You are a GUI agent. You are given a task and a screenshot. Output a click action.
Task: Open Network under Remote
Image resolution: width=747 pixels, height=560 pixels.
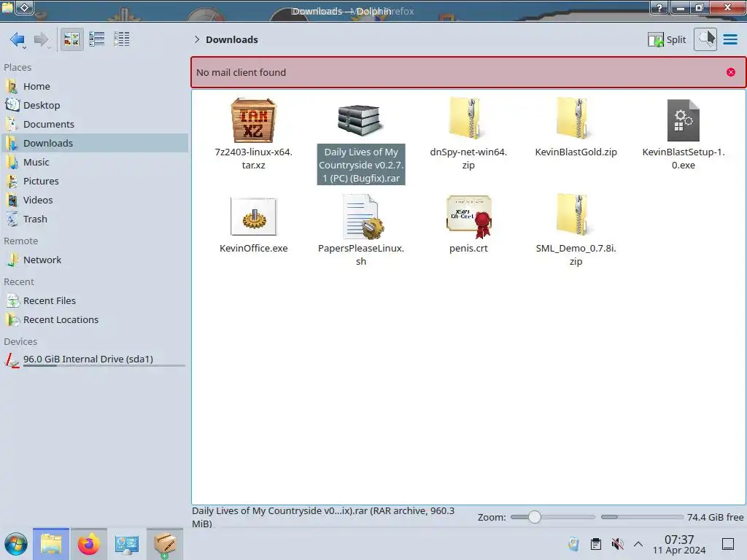click(x=94, y=260)
